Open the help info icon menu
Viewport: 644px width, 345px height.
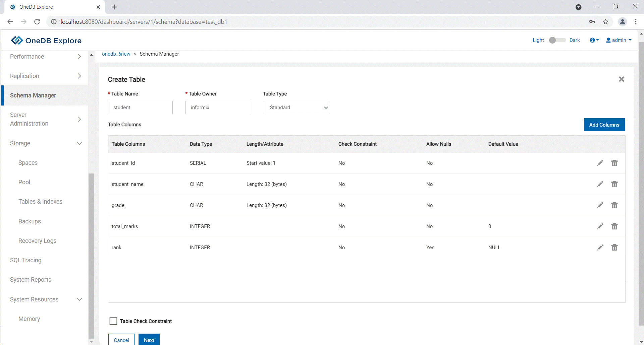[x=594, y=40]
